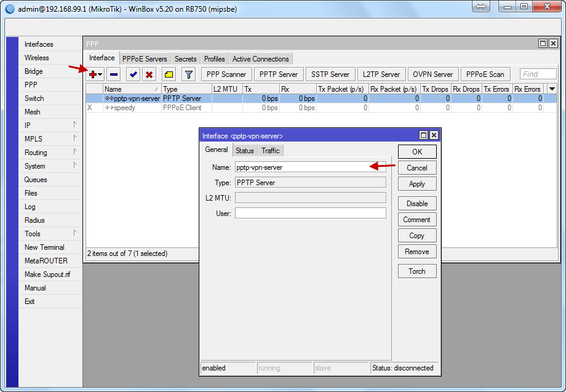Focus the Find search box
566x392 pixels.
(538, 74)
